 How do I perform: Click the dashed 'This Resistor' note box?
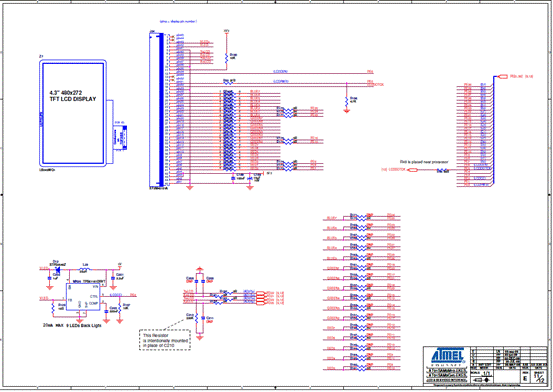tap(165, 340)
